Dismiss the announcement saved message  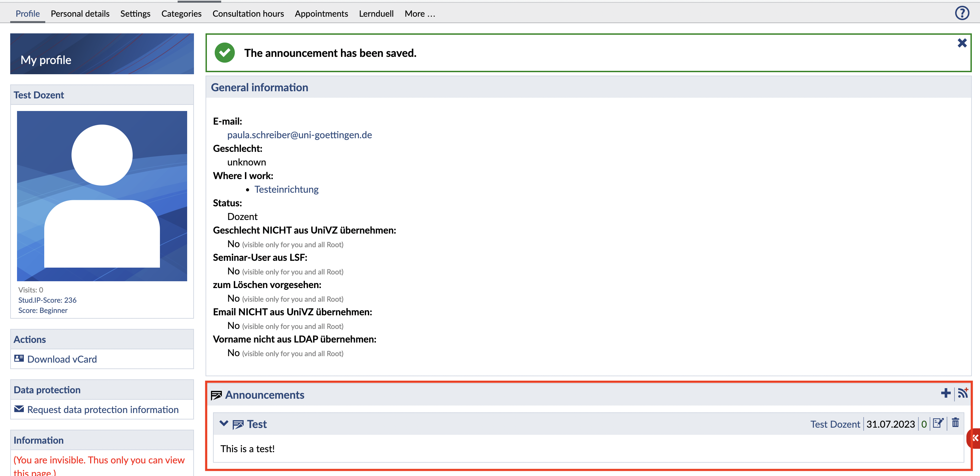point(962,43)
